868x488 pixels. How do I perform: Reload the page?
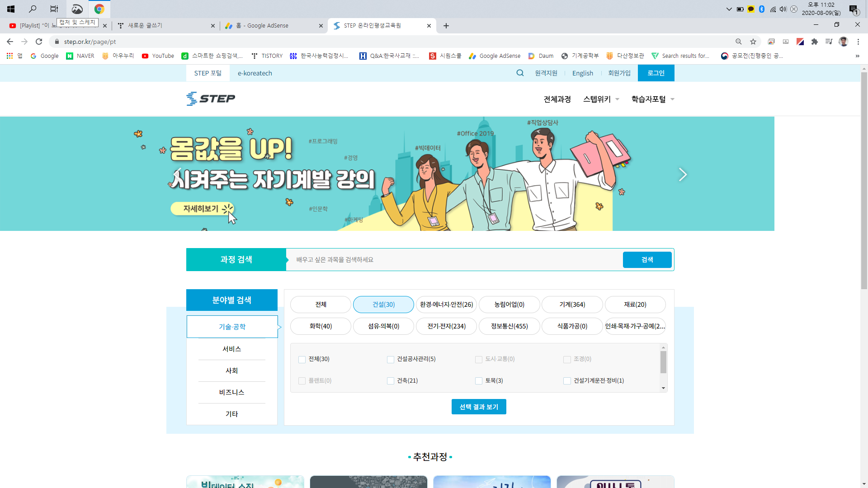click(39, 42)
